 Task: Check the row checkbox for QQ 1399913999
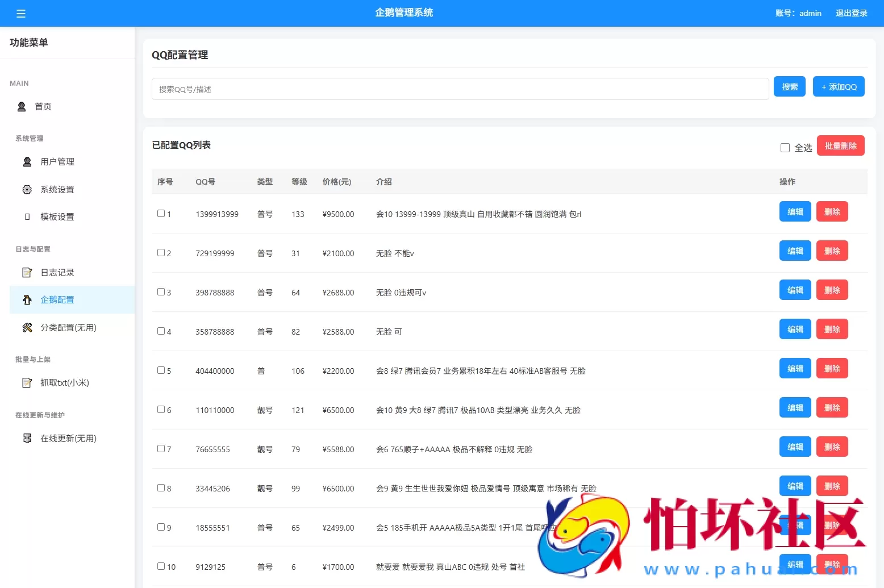161,213
